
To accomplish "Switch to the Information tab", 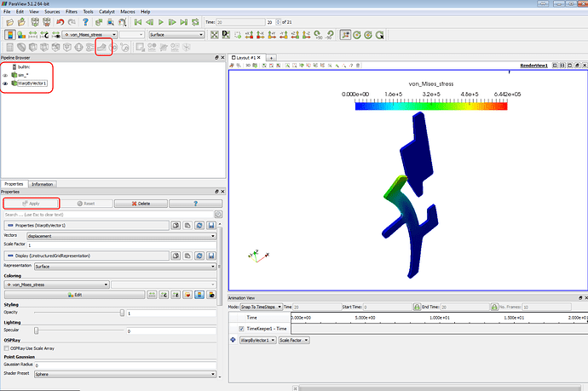I will pos(42,183).
